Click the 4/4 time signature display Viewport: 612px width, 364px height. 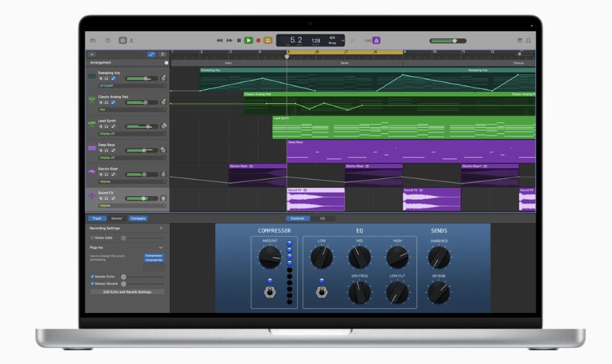(332, 38)
